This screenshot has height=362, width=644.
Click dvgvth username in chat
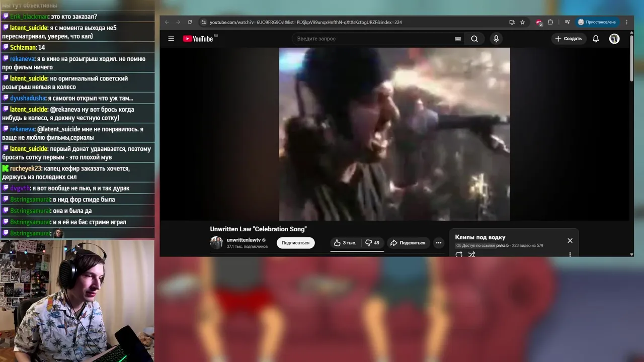pyautogui.click(x=20, y=188)
